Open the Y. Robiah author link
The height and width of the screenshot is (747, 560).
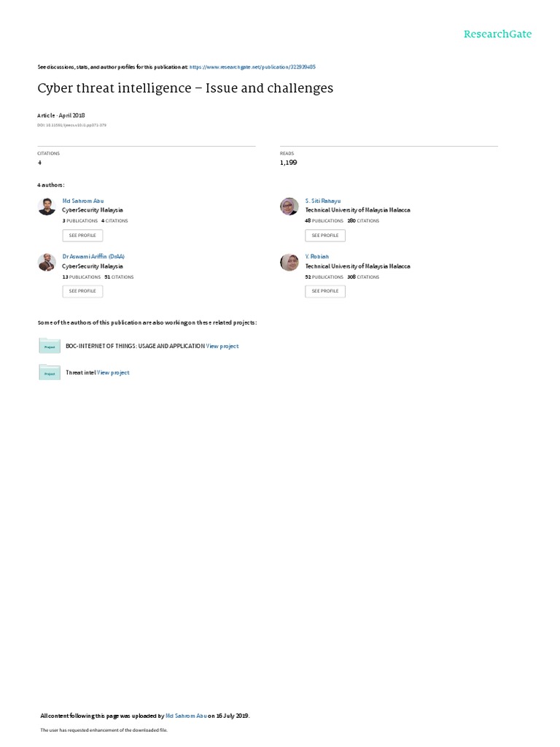pos(317,256)
